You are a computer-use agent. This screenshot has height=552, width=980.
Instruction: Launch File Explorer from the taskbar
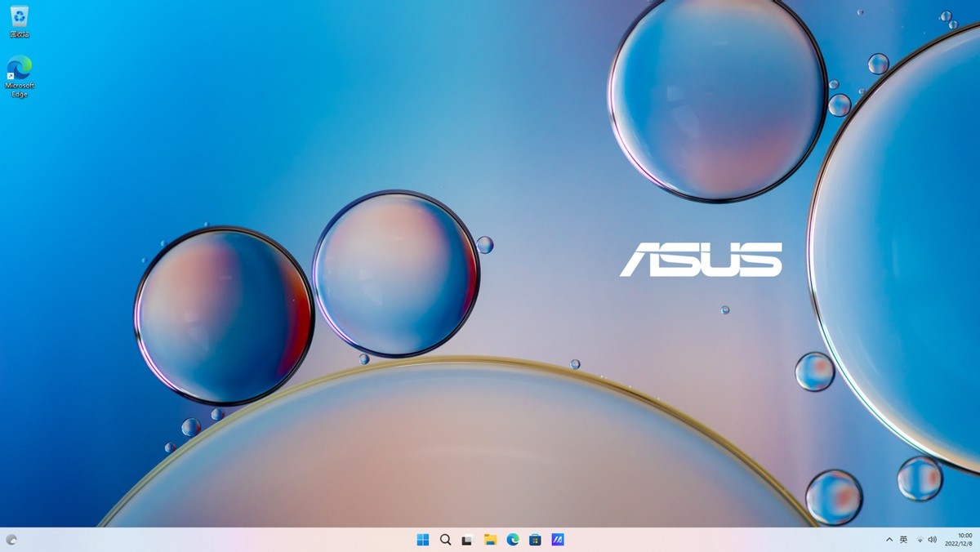pyautogui.click(x=490, y=540)
